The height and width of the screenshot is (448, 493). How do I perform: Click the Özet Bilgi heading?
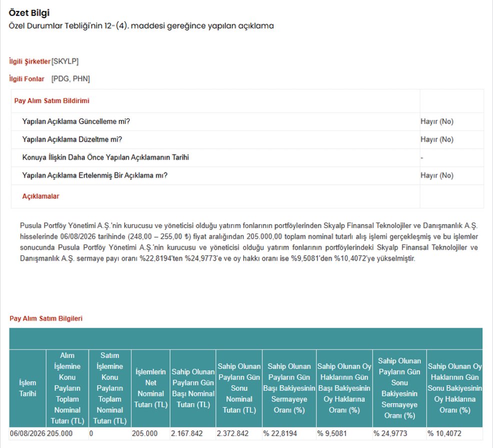click(x=29, y=13)
